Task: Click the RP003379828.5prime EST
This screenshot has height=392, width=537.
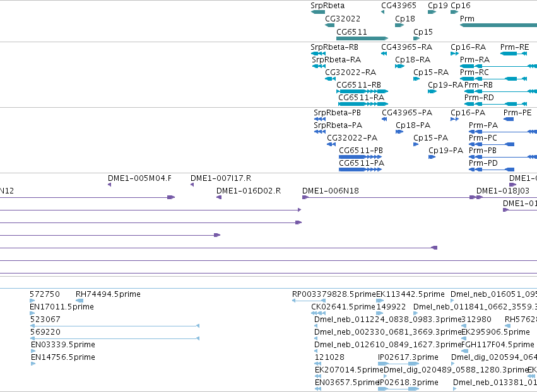Action: click(x=309, y=301)
